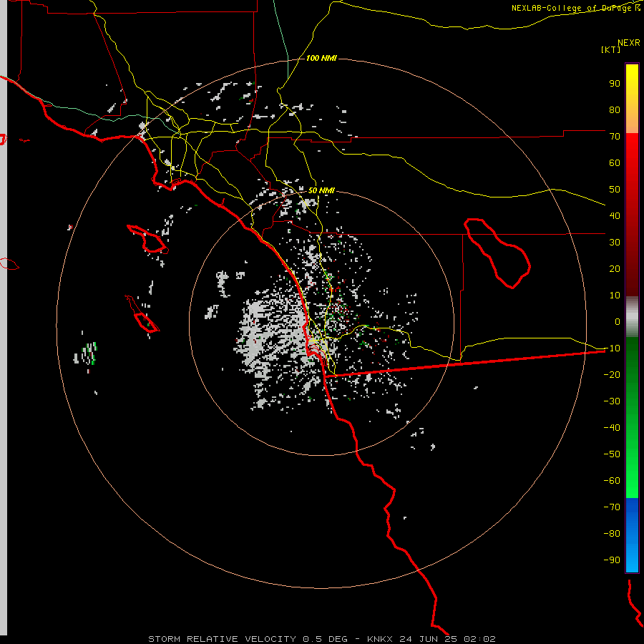Click the positive 30 value on the velocity scale
The height and width of the screenshot is (644, 644).
pyautogui.click(x=615, y=243)
